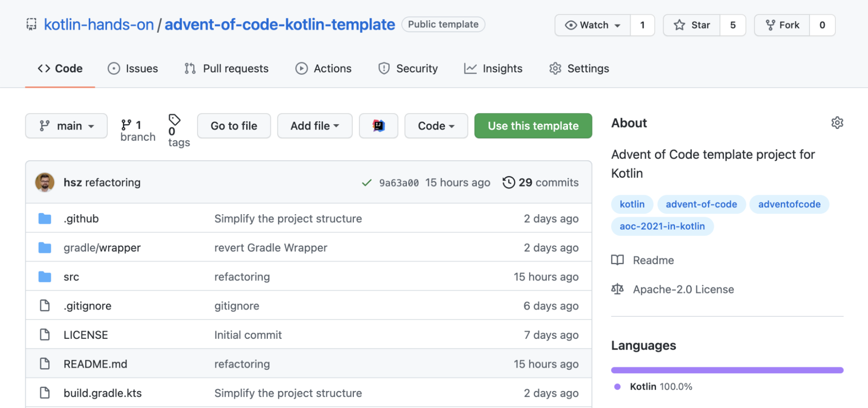This screenshot has height=408, width=868.
Task: Open the build.gradle.kts file
Action: click(x=102, y=393)
